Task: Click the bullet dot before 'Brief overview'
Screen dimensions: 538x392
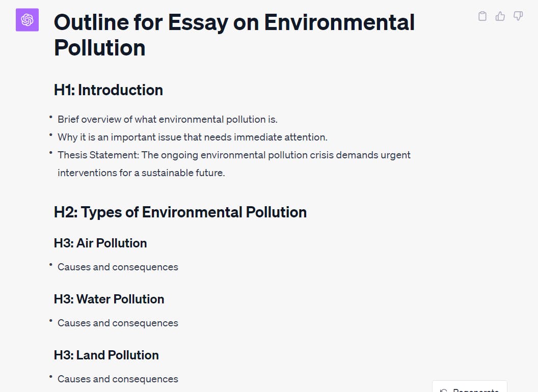Action: pyautogui.click(x=51, y=118)
